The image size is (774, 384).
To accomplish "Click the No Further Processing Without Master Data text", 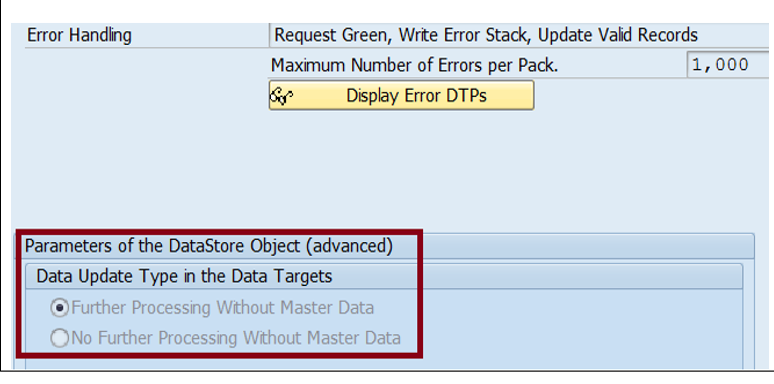I will tap(236, 338).
